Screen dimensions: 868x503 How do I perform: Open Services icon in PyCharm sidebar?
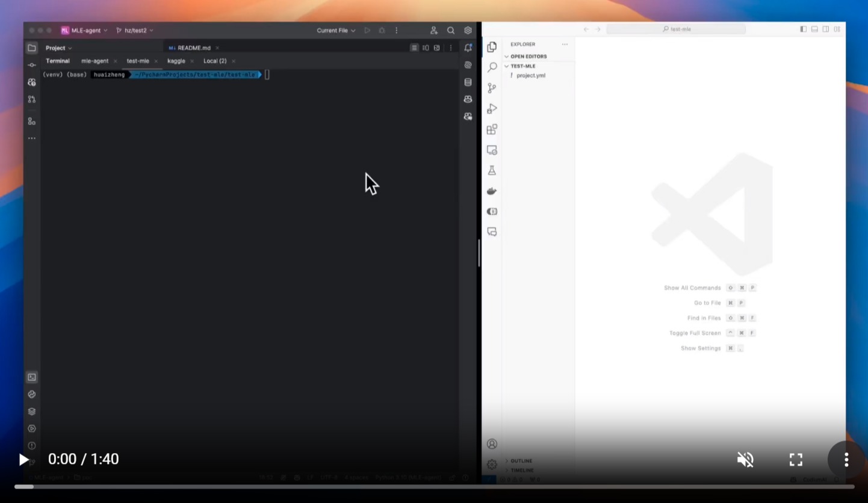coord(32,428)
